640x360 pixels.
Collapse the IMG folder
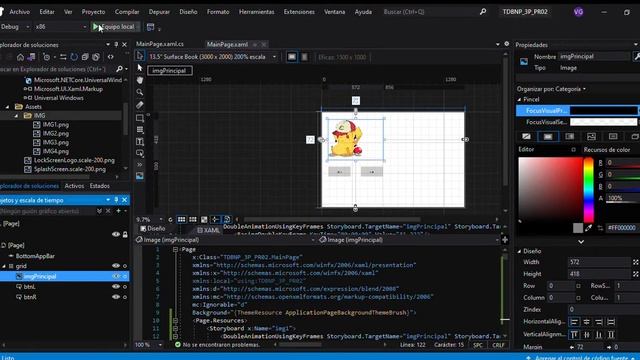coord(17,116)
